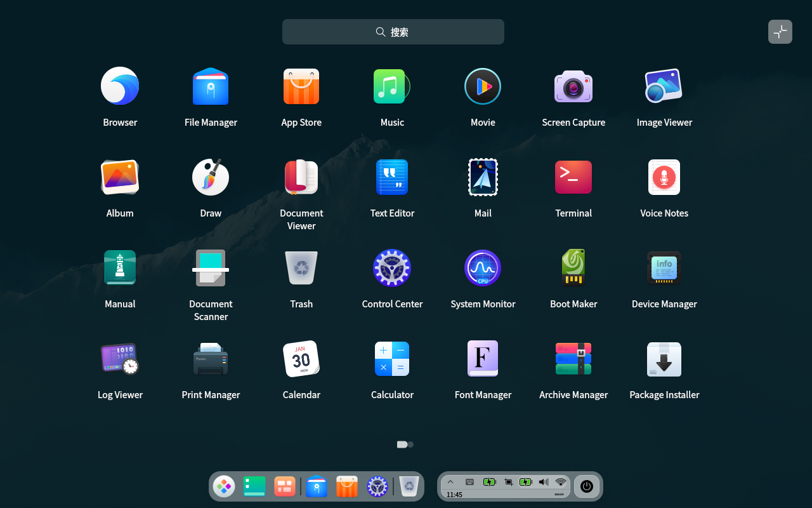This screenshot has width=812, height=508.
Task: Mute the volume from the system tray
Action: tap(543, 482)
